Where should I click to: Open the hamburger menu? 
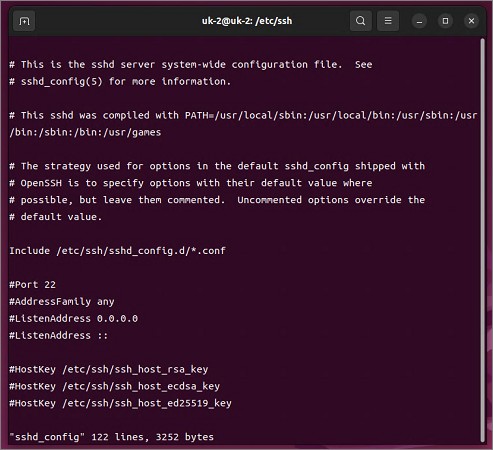(388, 21)
